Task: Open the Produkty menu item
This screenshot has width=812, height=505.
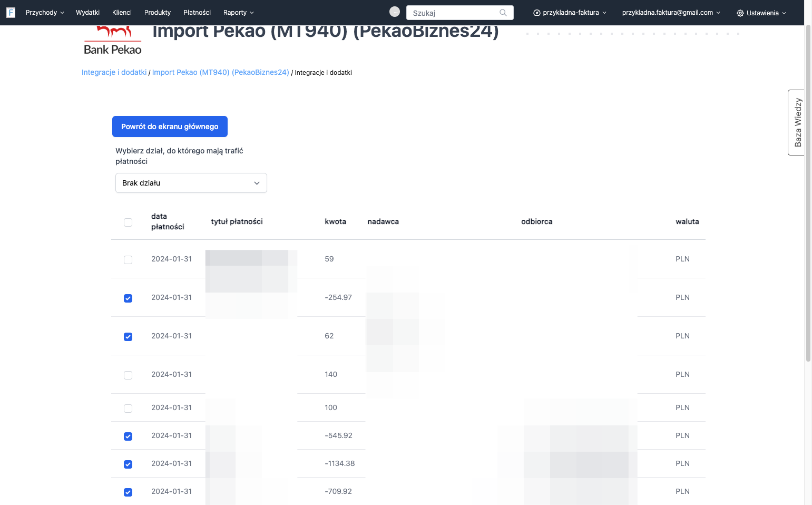Action: pyautogui.click(x=158, y=13)
